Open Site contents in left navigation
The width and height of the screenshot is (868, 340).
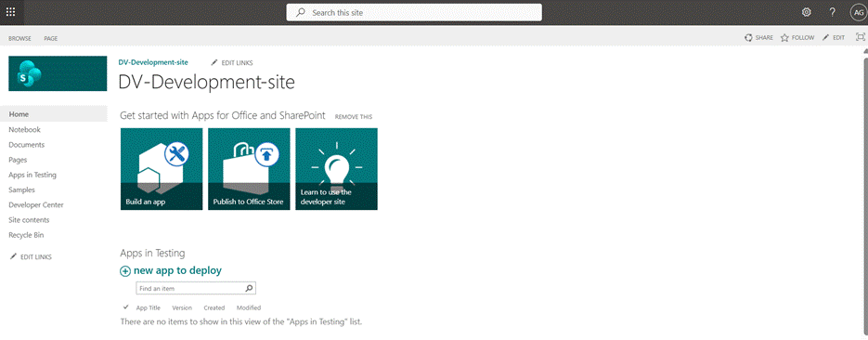[29, 220]
